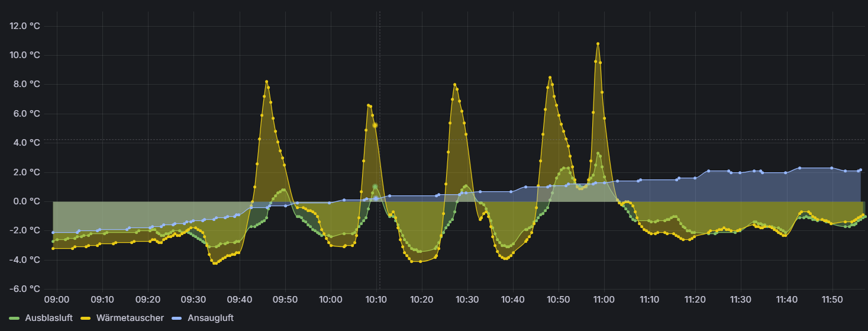Open the green Ausblasluft color swatch
Image resolution: width=868 pixels, height=331 pixels.
(x=14, y=318)
